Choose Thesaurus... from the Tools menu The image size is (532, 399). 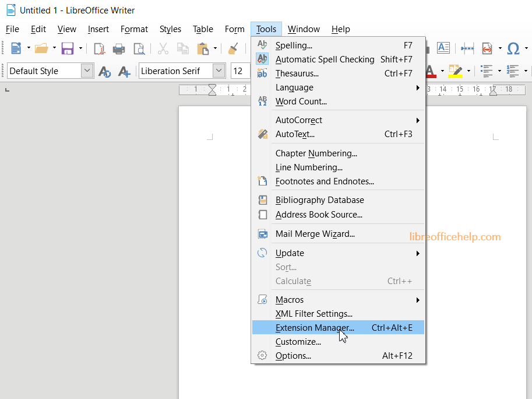[x=339, y=73]
